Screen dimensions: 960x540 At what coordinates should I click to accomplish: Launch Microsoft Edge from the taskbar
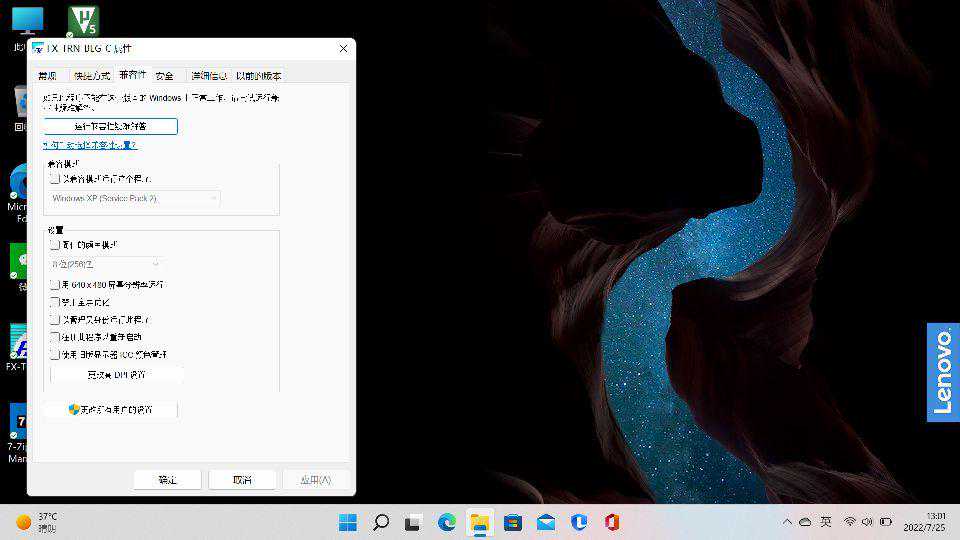447,522
